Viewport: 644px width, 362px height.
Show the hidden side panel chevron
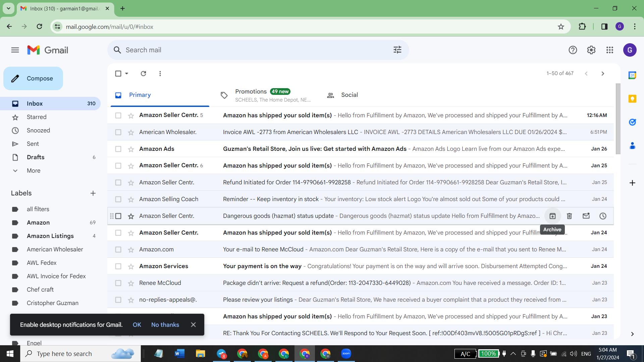(x=632, y=334)
